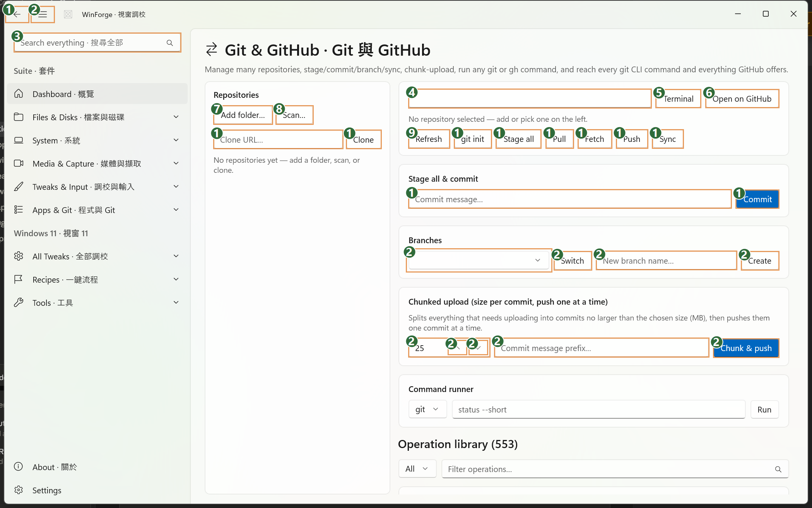The height and width of the screenshot is (508, 812).
Task: Click the Push button
Action: tap(632, 139)
